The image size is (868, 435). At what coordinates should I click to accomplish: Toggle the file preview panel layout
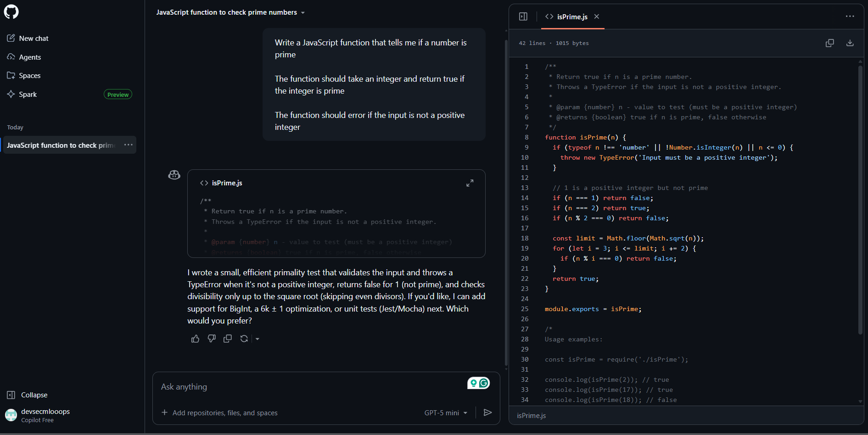(x=523, y=16)
